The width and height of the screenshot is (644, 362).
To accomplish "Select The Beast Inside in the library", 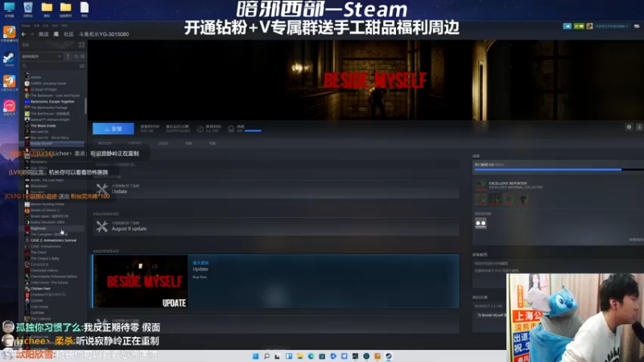I will click(x=43, y=125).
